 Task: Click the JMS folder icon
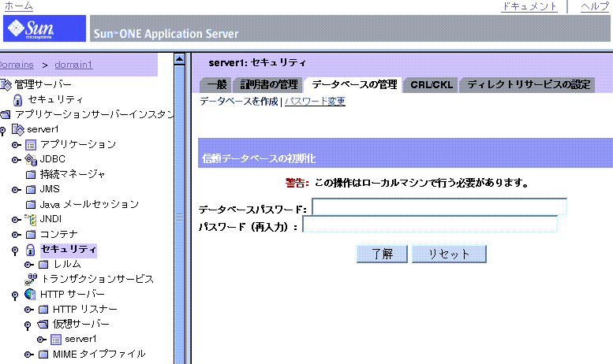31,190
